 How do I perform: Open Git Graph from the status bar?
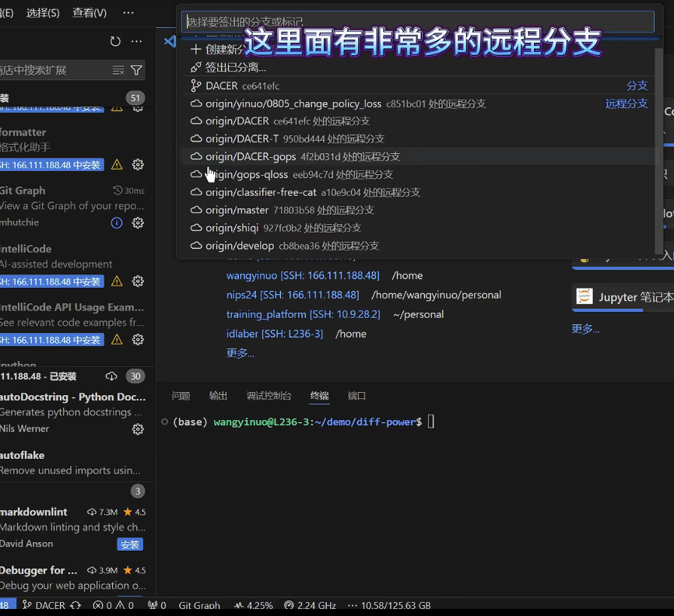(198, 604)
